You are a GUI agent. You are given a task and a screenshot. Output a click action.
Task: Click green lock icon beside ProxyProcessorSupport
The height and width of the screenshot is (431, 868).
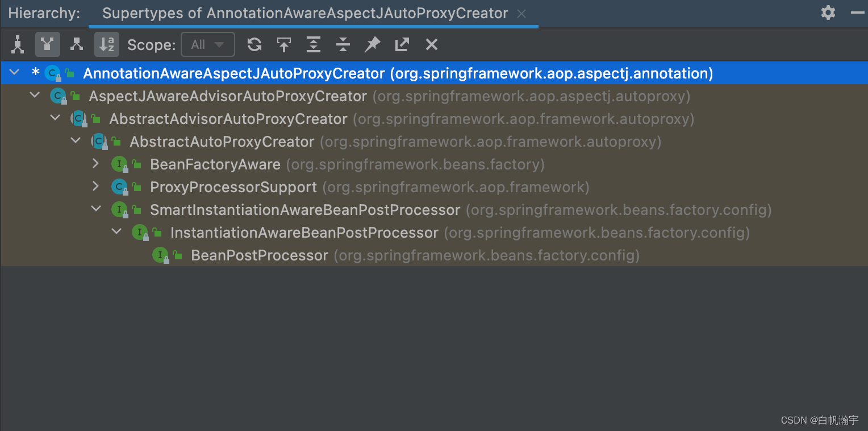136,187
